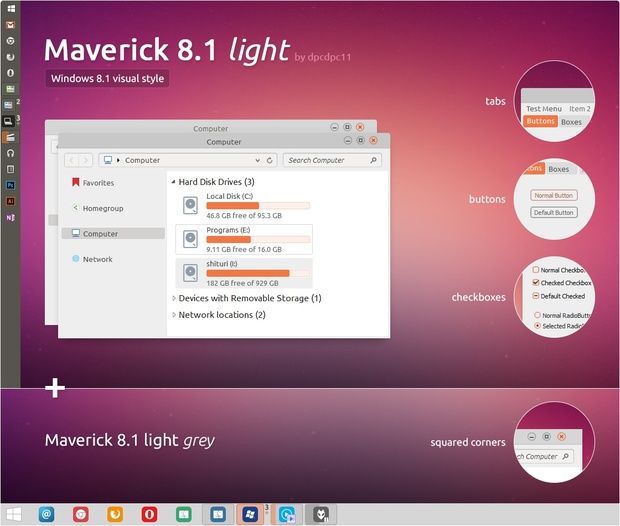Click "46.8 GB free of 95.3 GB" text

244,216
